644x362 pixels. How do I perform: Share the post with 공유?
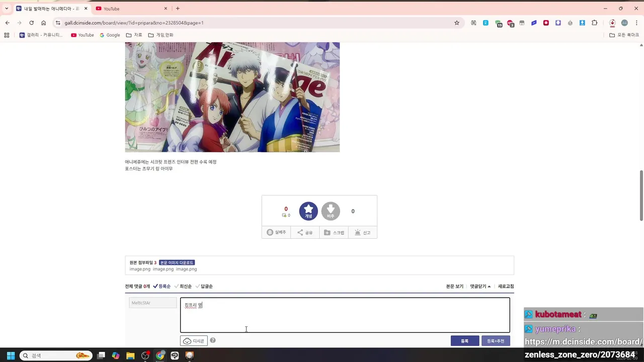click(x=305, y=232)
